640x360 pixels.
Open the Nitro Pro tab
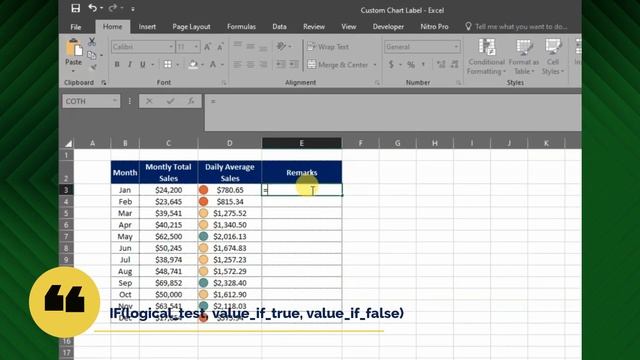(434, 27)
